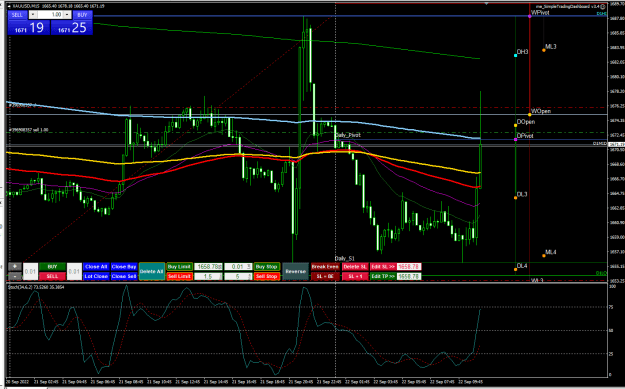Click the blue BUY one-click trading button
This screenshot has width=625, height=389.
click(82, 15)
